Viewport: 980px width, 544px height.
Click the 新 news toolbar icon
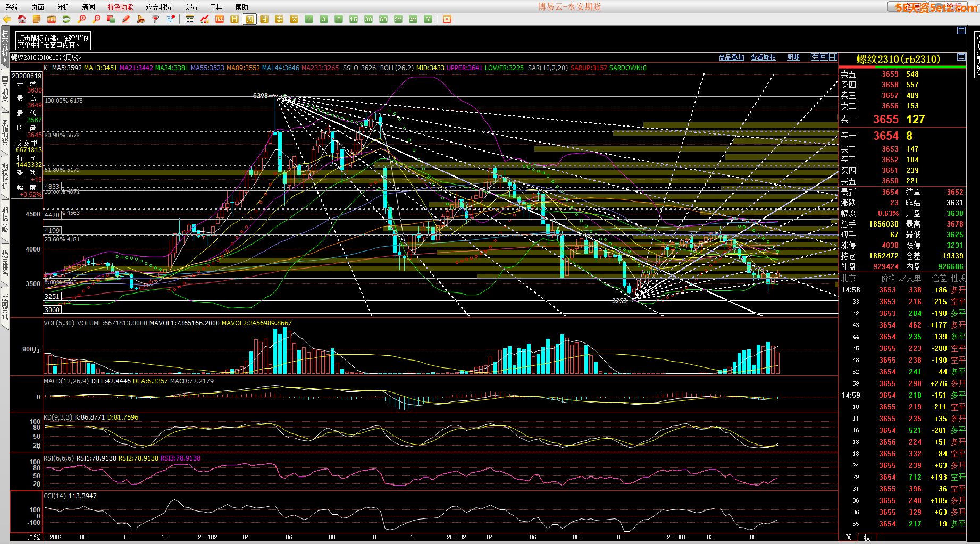[170, 19]
